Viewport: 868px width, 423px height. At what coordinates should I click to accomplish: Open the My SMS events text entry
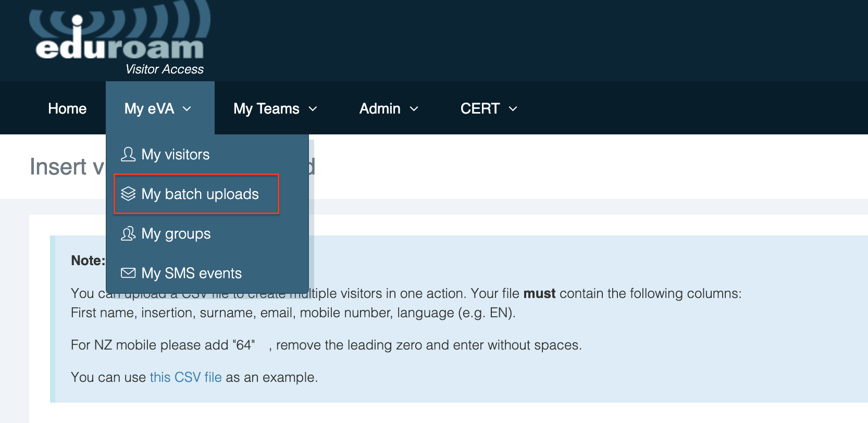192,273
